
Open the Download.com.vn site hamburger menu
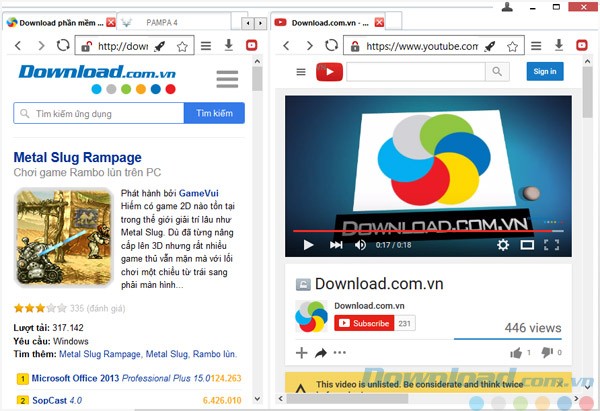tap(227, 79)
